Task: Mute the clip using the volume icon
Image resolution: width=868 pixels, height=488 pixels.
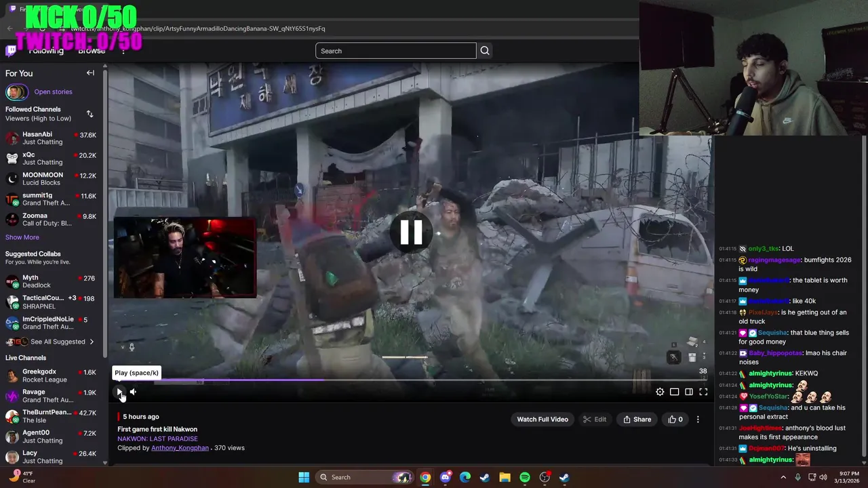Action: 133,392
